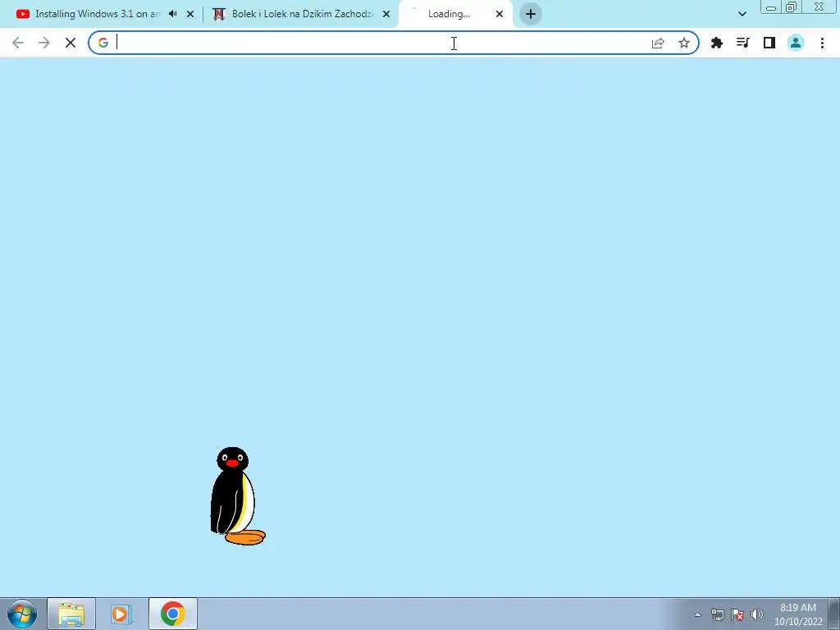Screen dimensions: 840x630
Task: Open the clock showing 8:19 AM
Action: click(x=798, y=614)
